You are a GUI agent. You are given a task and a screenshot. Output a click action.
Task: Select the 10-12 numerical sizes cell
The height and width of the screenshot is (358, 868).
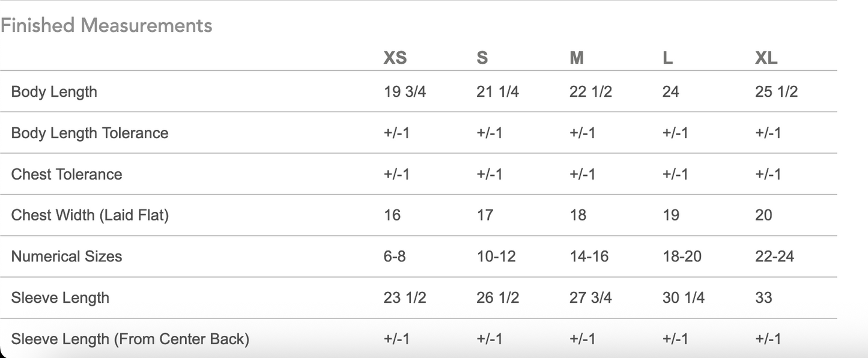point(496,256)
